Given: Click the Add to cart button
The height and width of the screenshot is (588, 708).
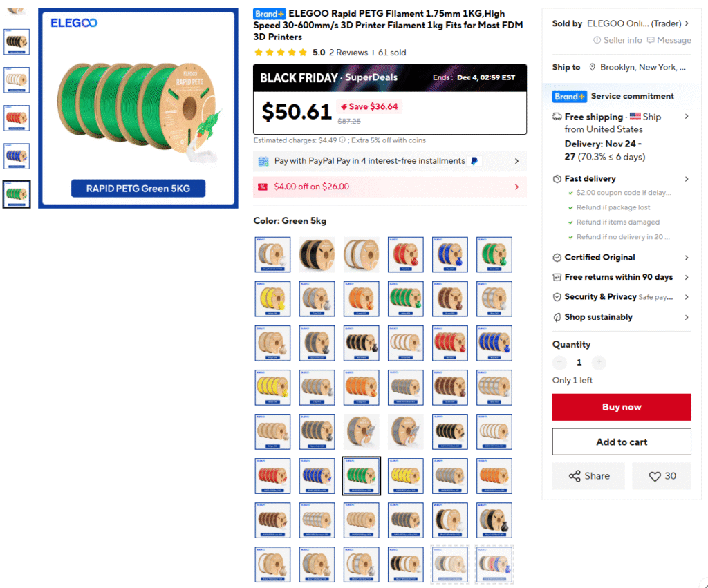Looking at the screenshot, I should click(x=622, y=442).
